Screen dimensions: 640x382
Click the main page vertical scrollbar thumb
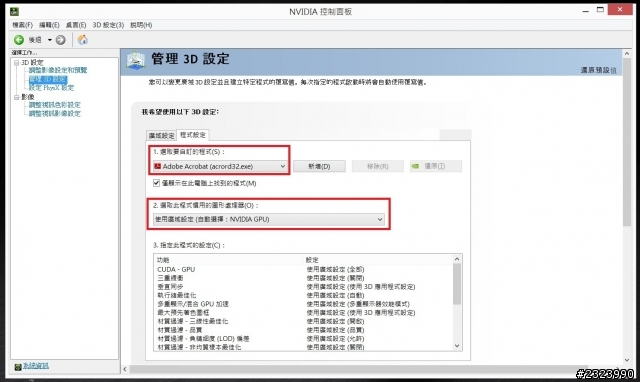point(627,142)
